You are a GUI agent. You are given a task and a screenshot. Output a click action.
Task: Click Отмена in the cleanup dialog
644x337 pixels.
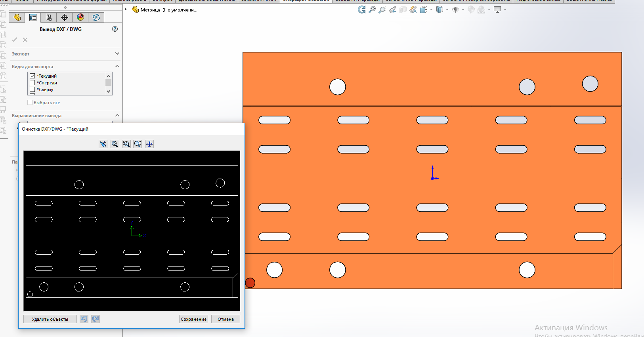[x=225, y=319]
